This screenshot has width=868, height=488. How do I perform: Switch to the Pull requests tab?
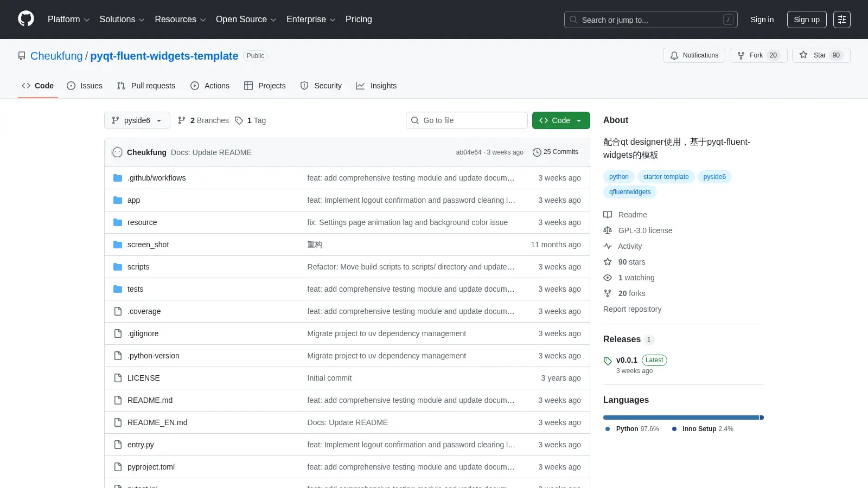[x=146, y=86]
